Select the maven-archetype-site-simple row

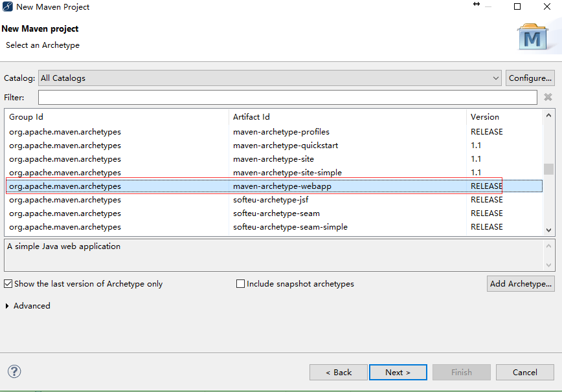tap(274, 173)
